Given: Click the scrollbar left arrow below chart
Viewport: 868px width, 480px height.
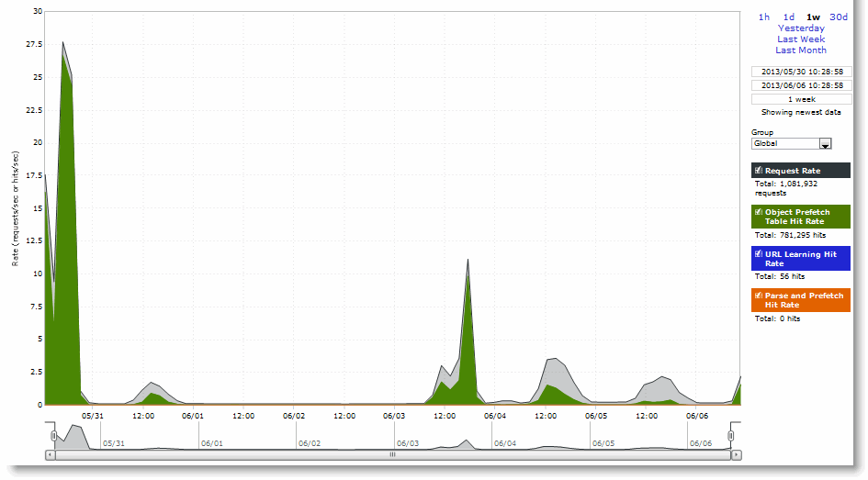Looking at the screenshot, I should tap(51, 455).
